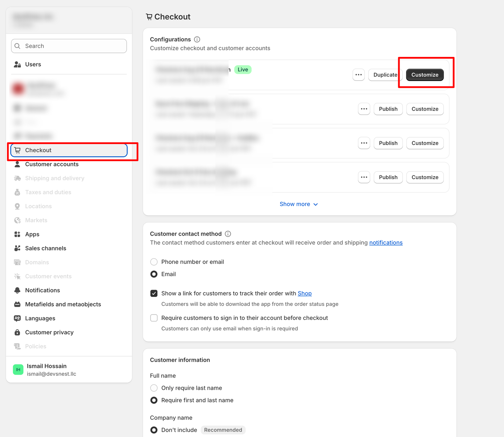
Task: Open the Checkout settings page
Action: [69, 150]
